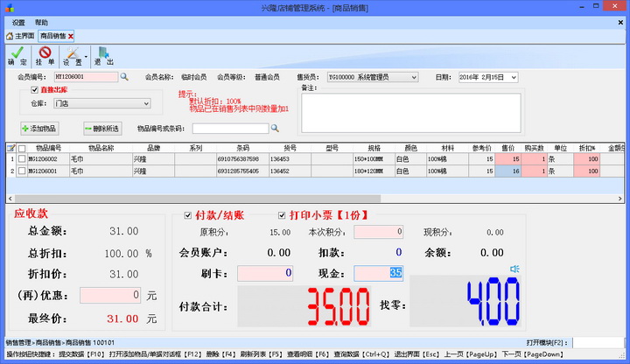
Task: Check the row checkbox for MG1206001
Action: click(22, 171)
